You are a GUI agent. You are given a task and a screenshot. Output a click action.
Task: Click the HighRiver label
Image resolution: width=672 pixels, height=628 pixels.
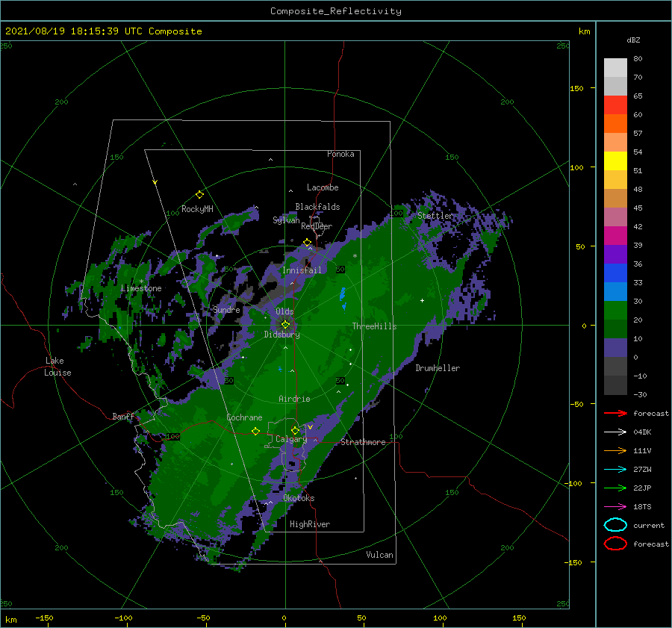(x=310, y=524)
